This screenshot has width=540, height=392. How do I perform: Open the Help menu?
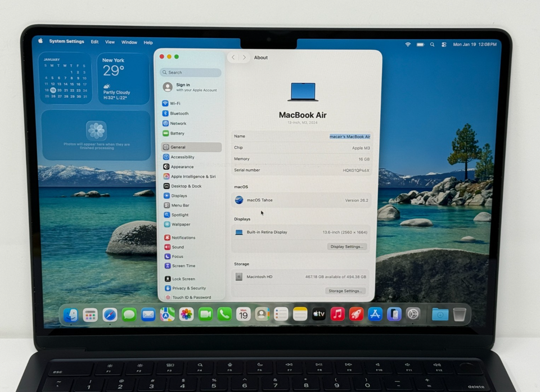pyautogui.click(x=148, y=42)
